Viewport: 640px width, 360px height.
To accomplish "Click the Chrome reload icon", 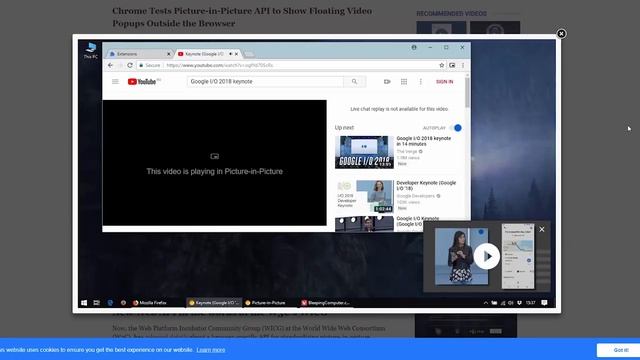I will (x=130, y=65).
